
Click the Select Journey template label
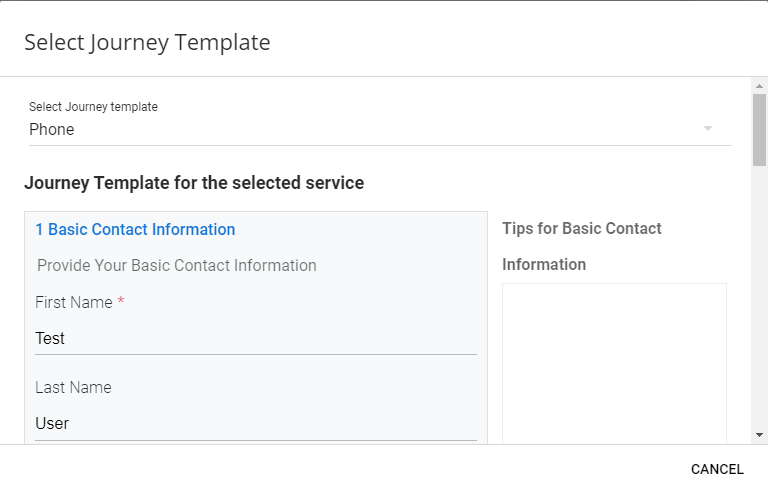coord(93,107)
